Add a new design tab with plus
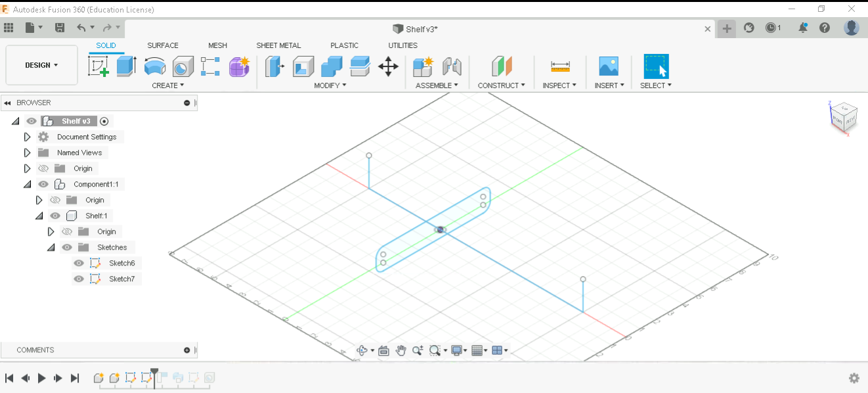The width and height of the screenshot is (868, 393). coord(726,28)
